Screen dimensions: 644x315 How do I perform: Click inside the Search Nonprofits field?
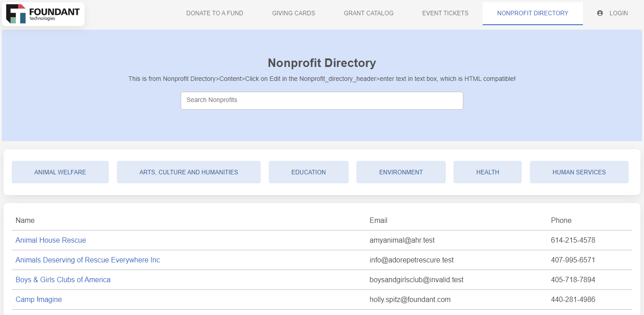coord(322,100)
